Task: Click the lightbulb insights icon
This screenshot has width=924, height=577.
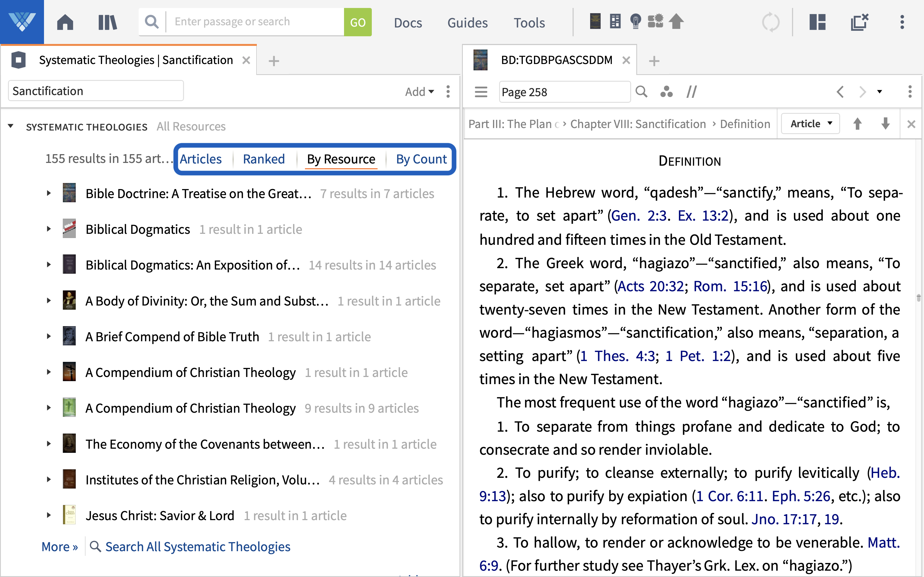Action: (x=636, y=22)
